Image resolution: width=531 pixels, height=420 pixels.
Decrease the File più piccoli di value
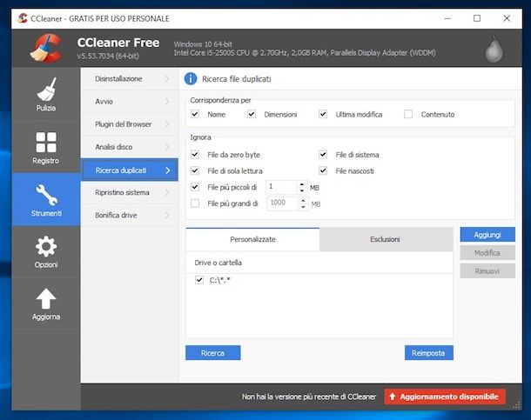[302, 190]
